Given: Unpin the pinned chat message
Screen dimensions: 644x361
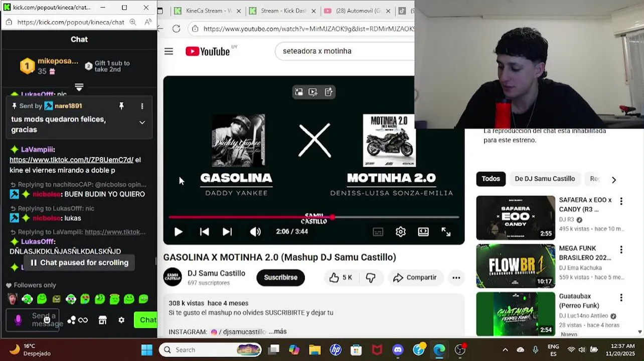Looking at the screenshot, I should (x=121, y=106).
